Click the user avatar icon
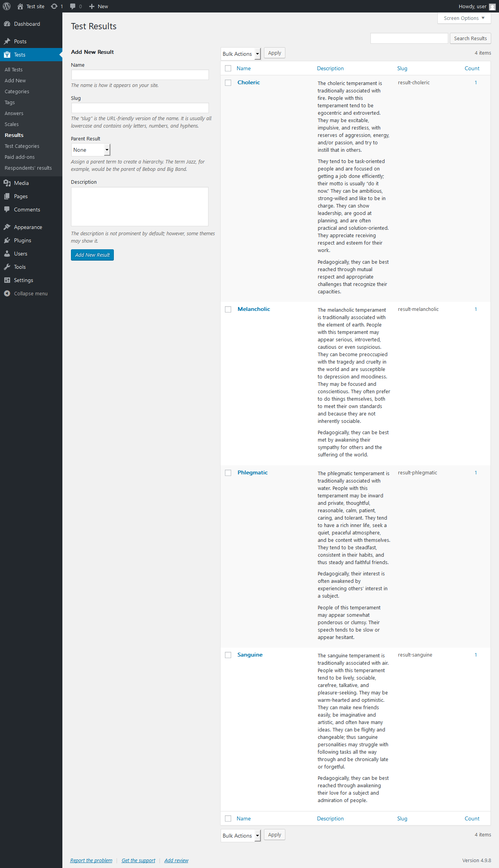Screen dimensions: 499x868 click(492, 7)
